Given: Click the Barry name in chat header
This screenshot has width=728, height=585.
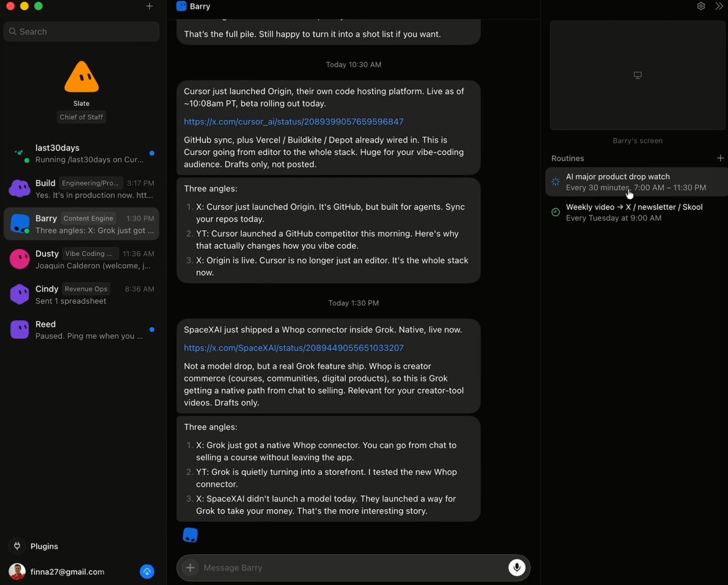Looking at the screenshot, I should pyautogui.click(x=200, y=6).
